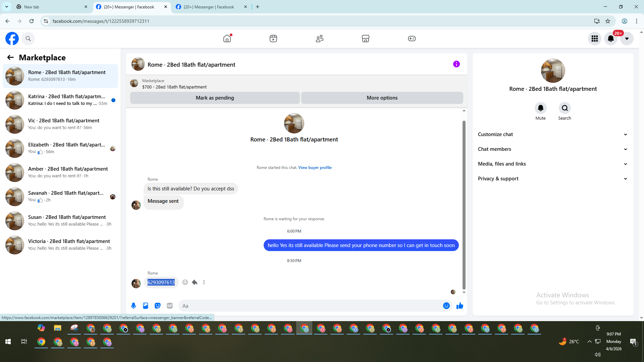The height and width of the screenshot is (362, 644).
Task: Open Katrina conversation in the chat list
Action: [60, 100]
